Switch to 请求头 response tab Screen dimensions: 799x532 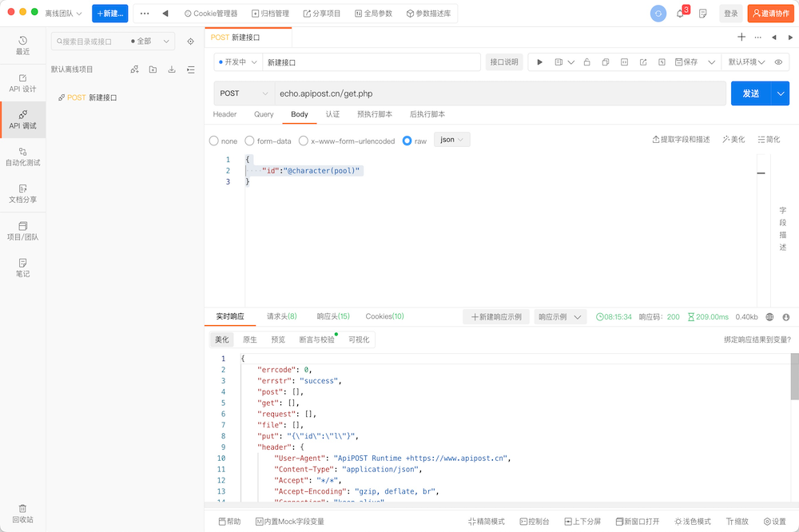[281, 316]
